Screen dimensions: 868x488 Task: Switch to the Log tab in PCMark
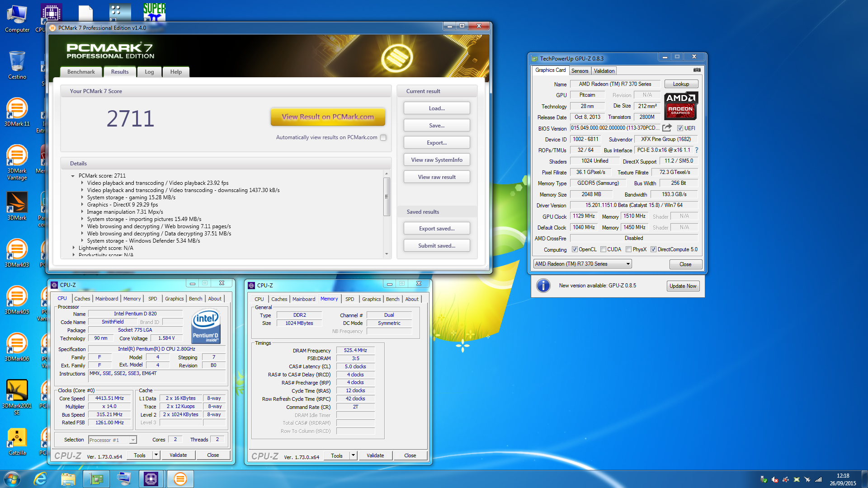[149, 72]
